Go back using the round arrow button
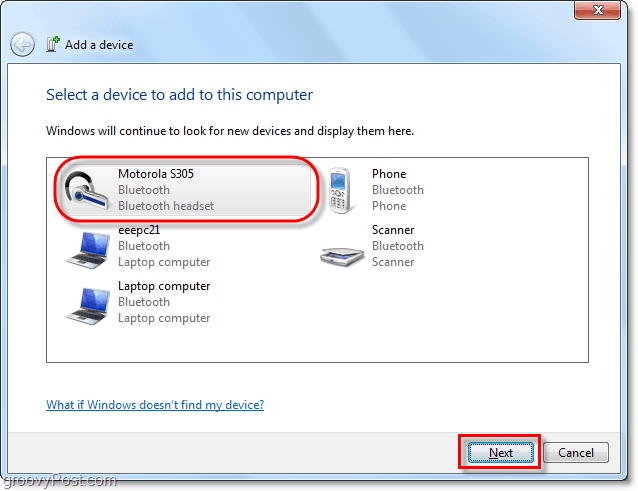This screenshot has height=491, width=638. 22,44
